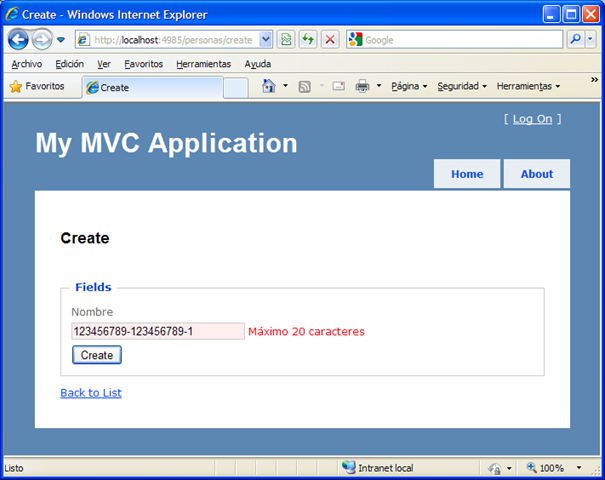Click the RSS feeds icon
This screenshot has width=605, height=480.
tap(304, 86)
